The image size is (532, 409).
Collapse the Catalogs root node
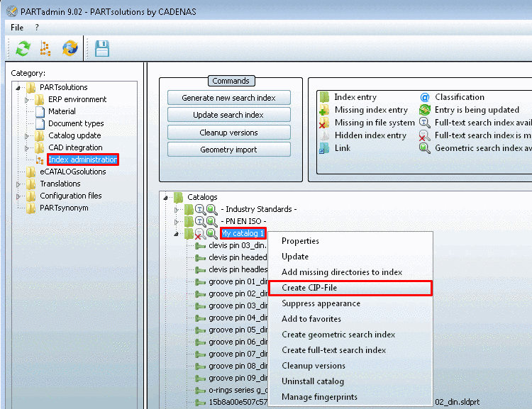pos(165,198)
